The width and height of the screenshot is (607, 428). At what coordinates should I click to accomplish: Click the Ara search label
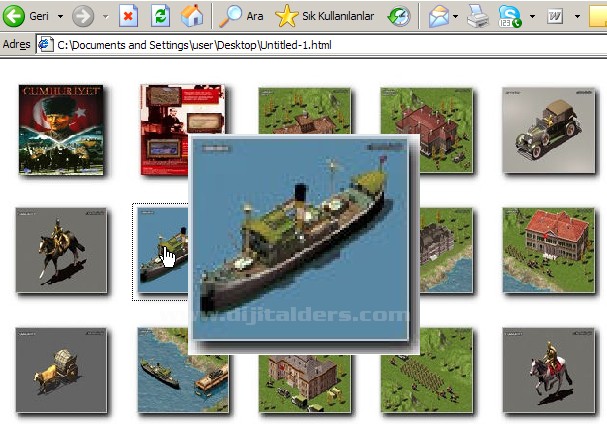tap(255, 16)
